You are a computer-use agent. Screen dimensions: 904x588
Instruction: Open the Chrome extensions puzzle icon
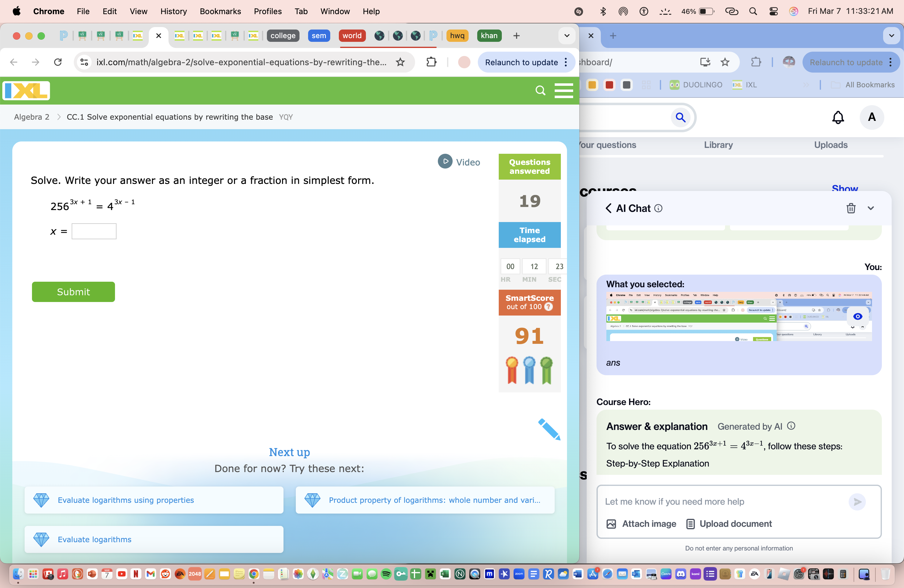431,62
